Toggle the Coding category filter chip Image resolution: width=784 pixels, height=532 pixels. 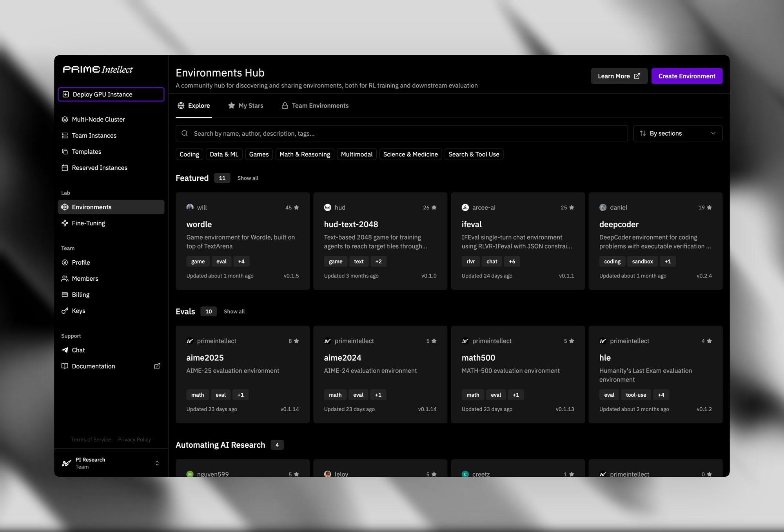(x=189, y=154)
